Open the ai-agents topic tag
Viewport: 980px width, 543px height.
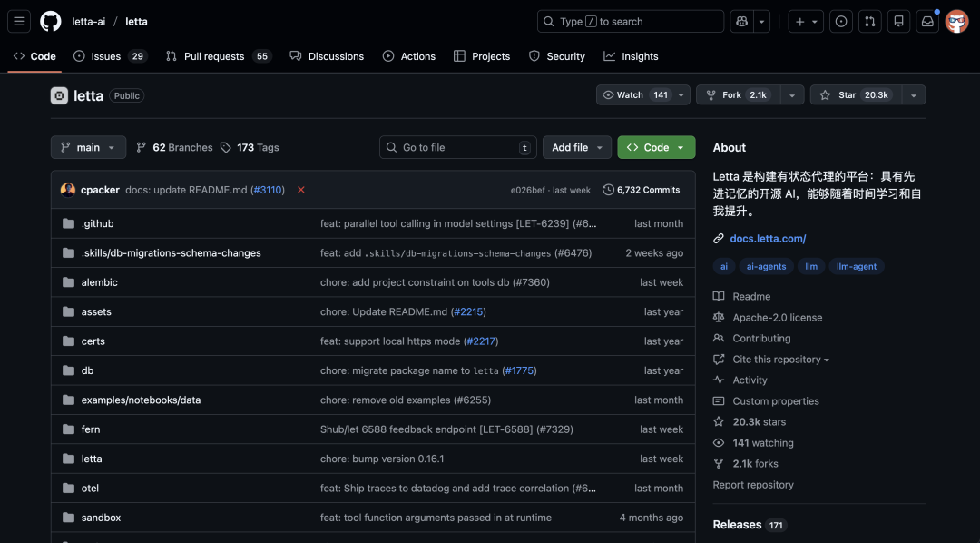tap(768, 266)
